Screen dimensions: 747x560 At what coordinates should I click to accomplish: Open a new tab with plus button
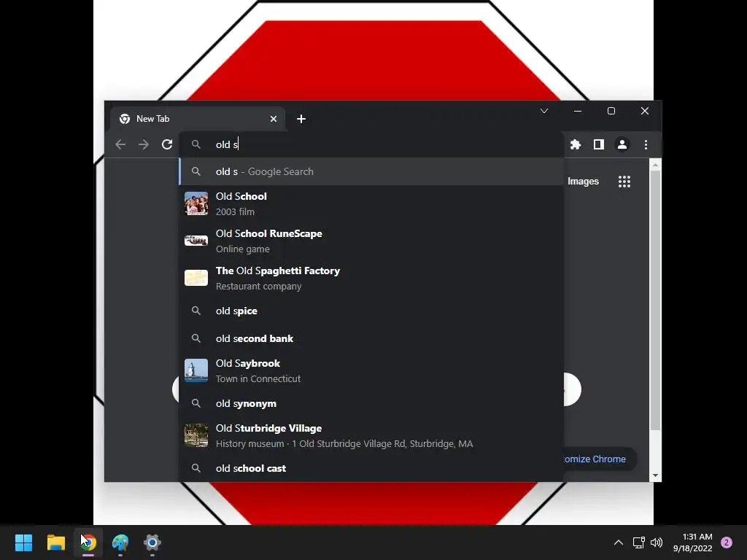(x=301, y=119)
